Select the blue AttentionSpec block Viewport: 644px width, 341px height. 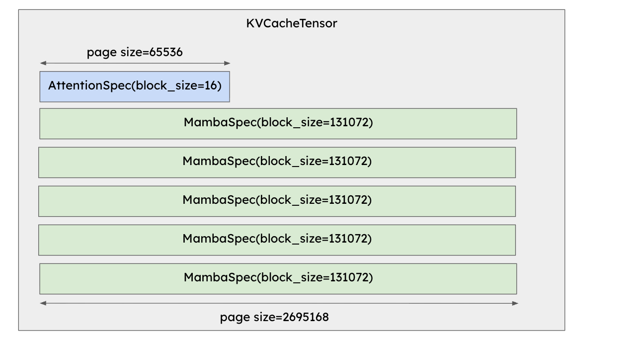click(x=135, y=86)
